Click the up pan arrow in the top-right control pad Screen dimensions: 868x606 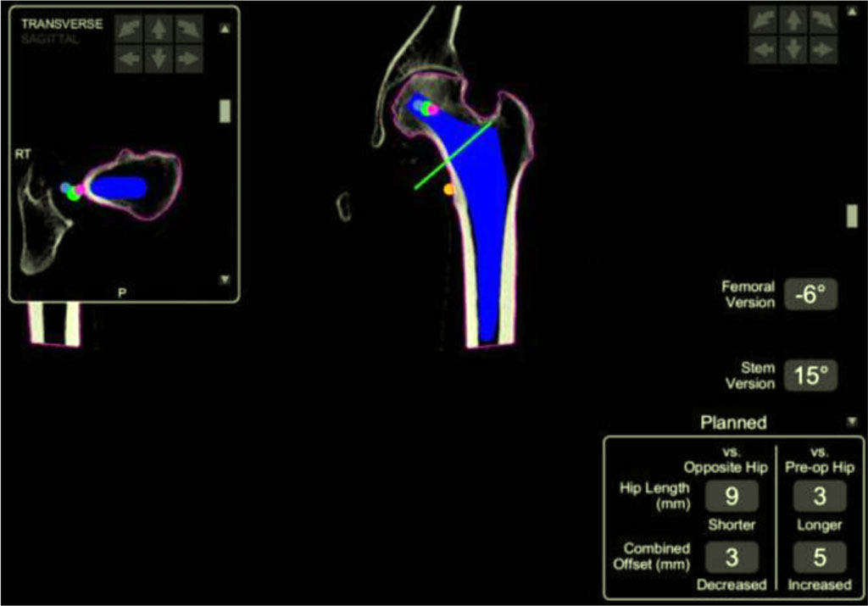(x=793, y=19)
